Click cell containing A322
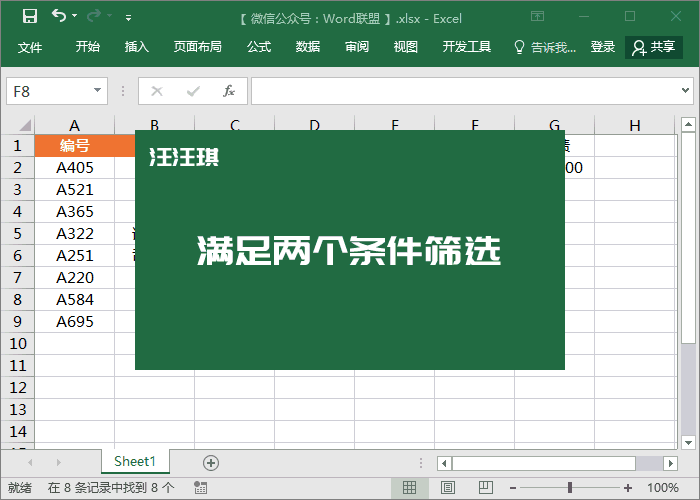Image resolution: width=700 pixels, height=500 pixels. coord(75,233)
